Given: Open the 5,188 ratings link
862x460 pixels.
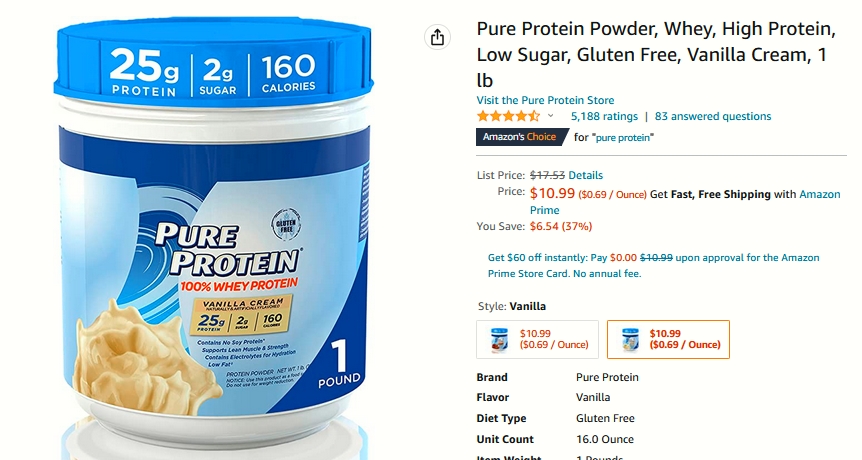Looking at the screenshot, I should [x=604, y=116].
